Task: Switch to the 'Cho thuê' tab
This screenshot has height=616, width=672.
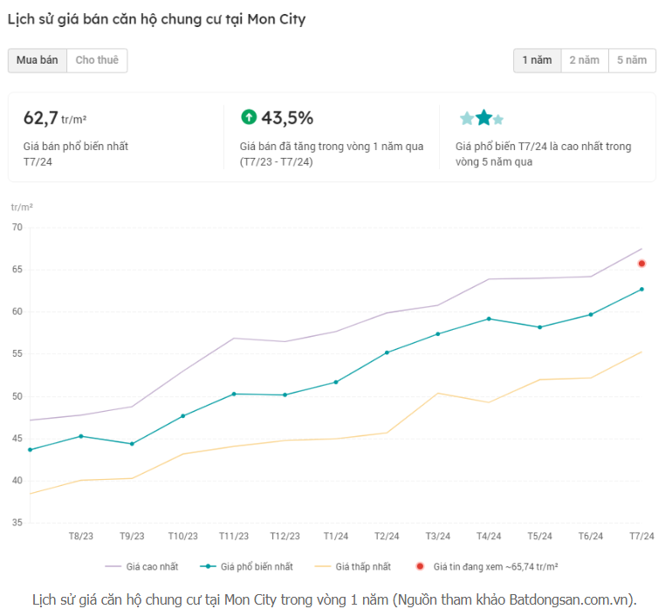Action: pos(97,60)
